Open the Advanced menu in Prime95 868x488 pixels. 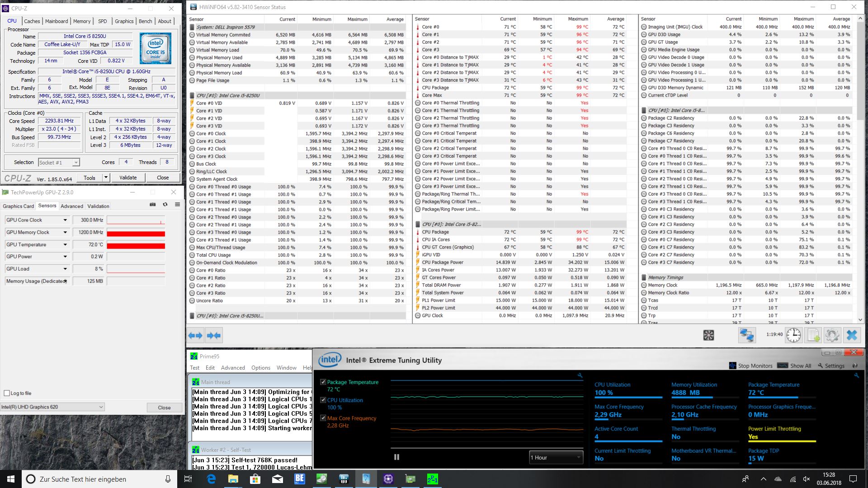[x=233, y=368]
